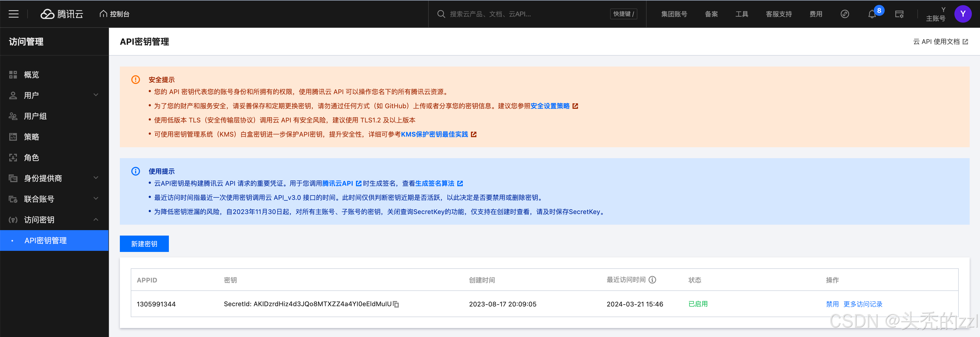Open 策略 page from sidebar
980x337 pixels.
point(31,137)
